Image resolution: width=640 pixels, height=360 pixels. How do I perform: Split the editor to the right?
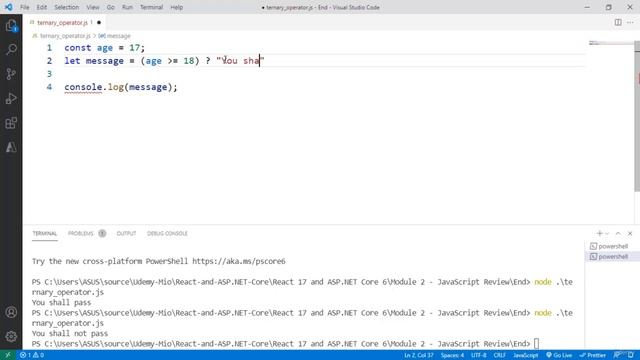(618, 22)
